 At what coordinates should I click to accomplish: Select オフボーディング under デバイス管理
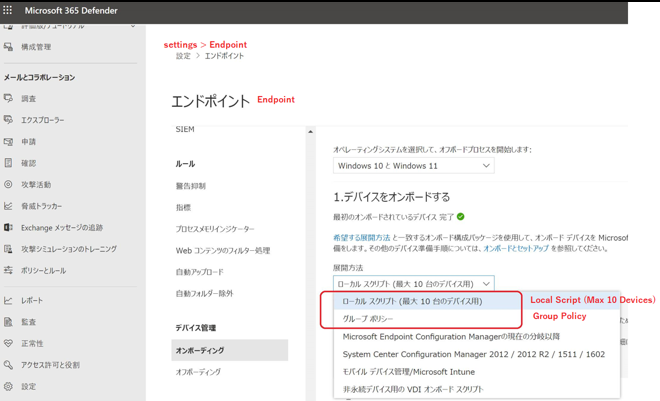198,372
